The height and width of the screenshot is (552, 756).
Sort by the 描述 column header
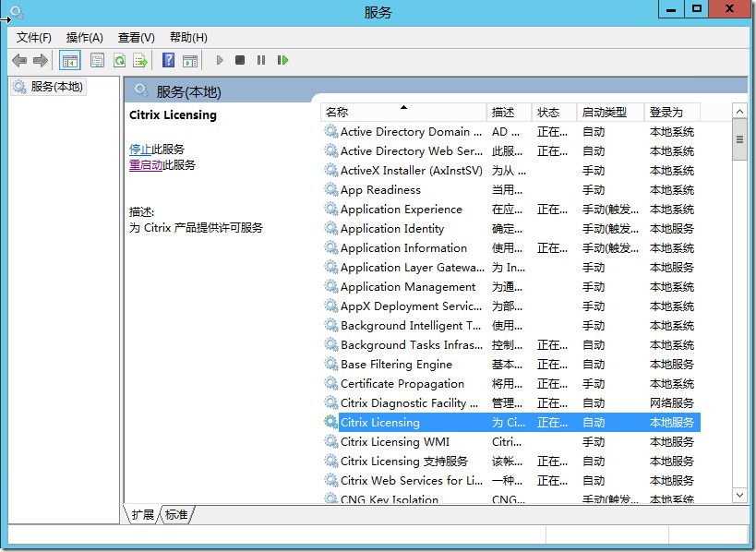click(x=510, y=113)
